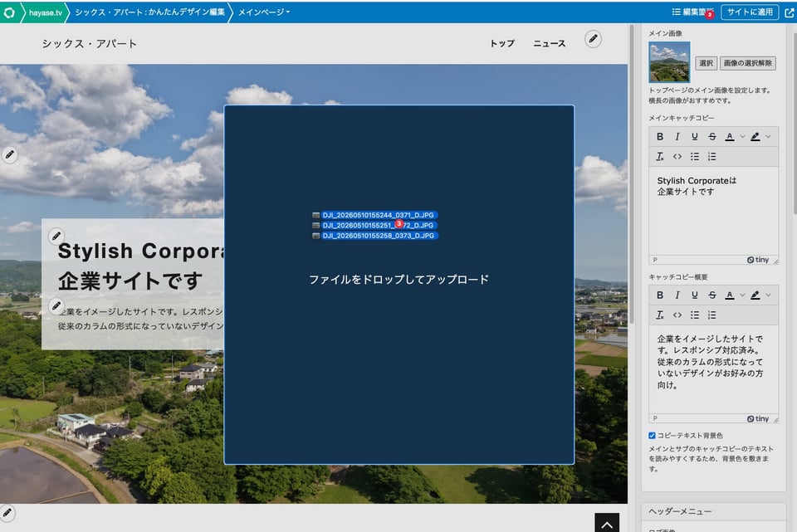This screenshot has width=797, height=532.
Task: Click the pencil icon beside catch copy summary
Action: pyautogui.click(x=56, y=305)
